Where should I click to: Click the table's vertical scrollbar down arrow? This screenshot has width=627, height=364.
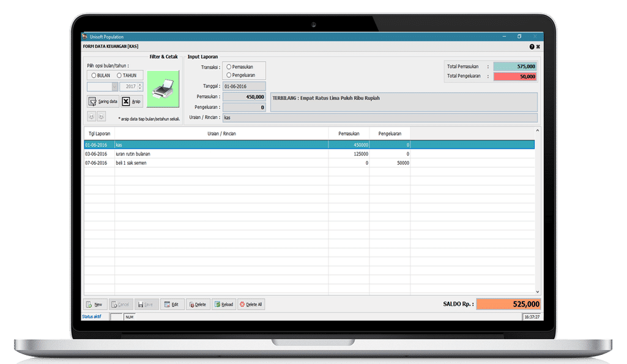coord(538,292)
